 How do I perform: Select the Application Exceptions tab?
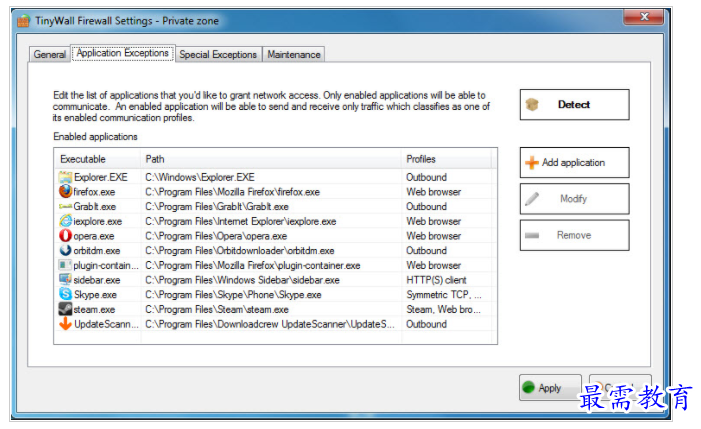pos(122,53)
